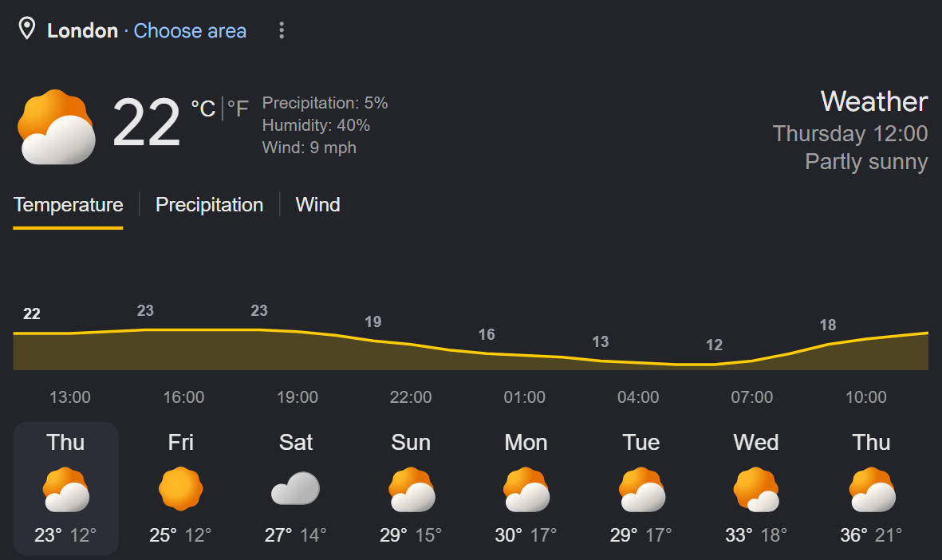Click the 07:00 point on the temperature graph
942x560 pixels.
pyautogui.click(x=752, y=361)
